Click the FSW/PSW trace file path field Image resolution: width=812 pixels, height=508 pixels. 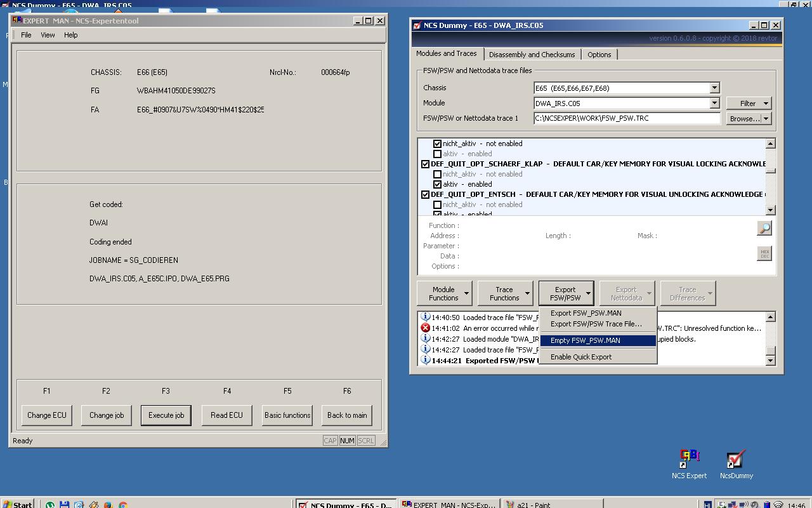point(627,118)
